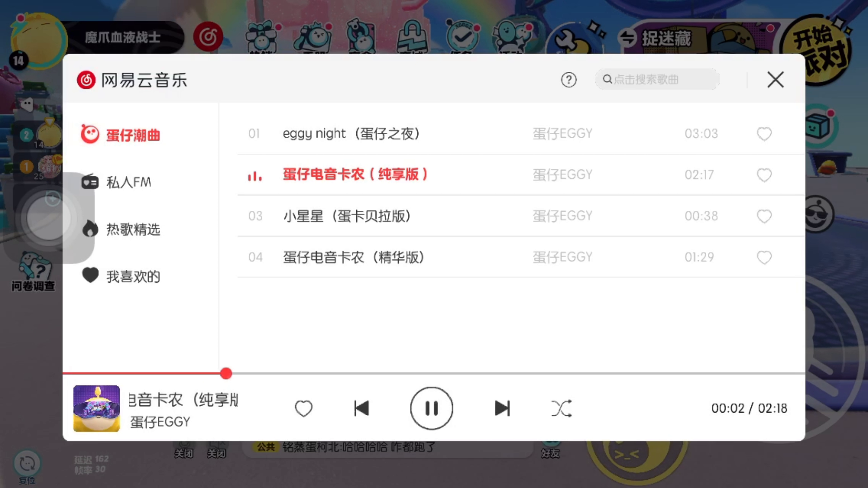Go back to the previous track
The image size is (868, 488).
pos(362,408)
